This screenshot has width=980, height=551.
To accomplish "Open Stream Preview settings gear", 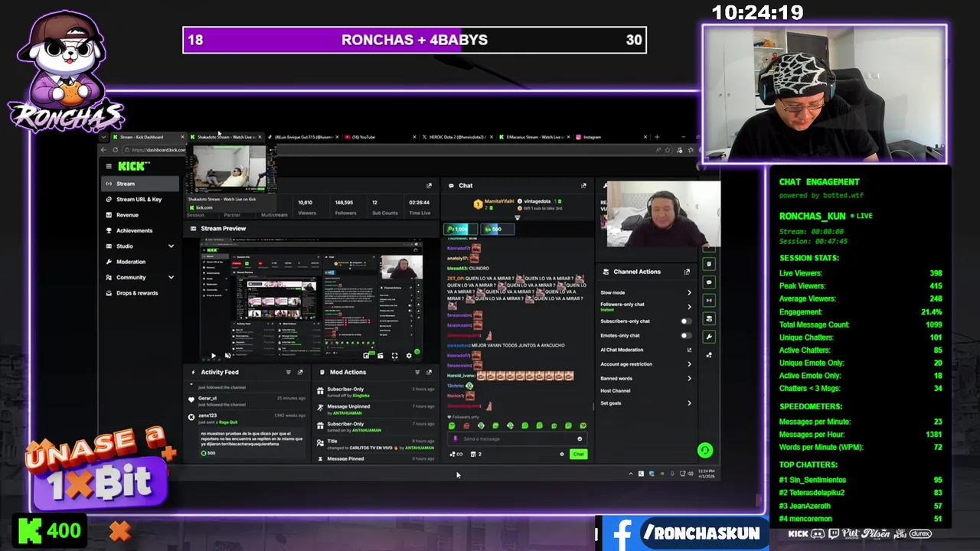I will 408,356.
